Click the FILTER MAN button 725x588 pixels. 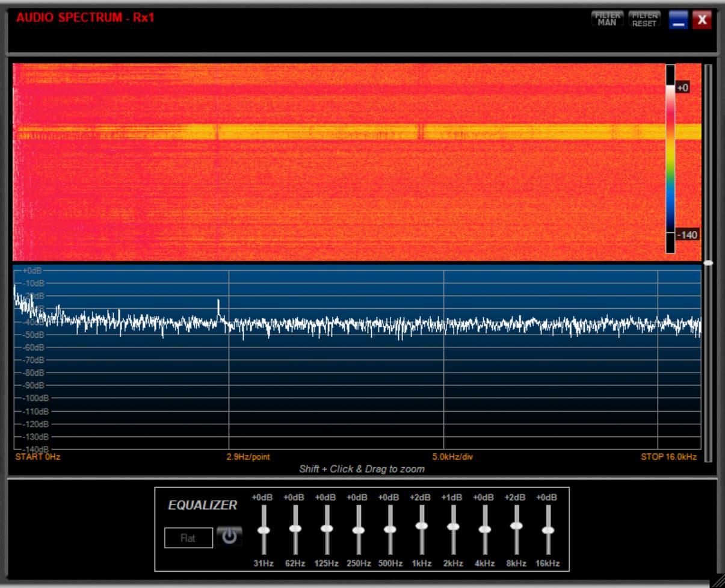[x=607, y=19]
